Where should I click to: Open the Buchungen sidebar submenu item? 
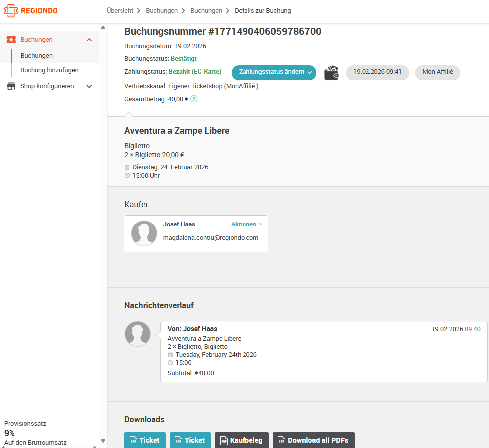pos(36,55)
